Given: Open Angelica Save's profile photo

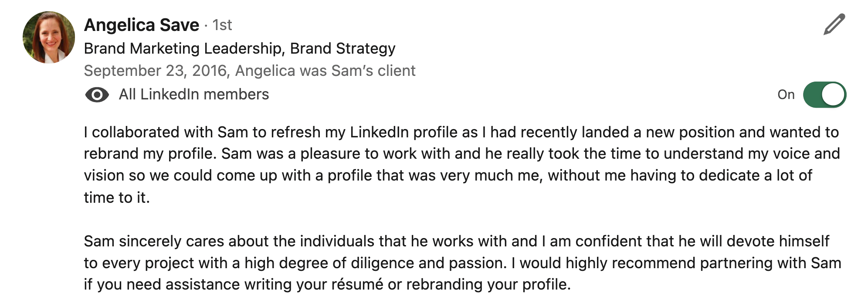Looking at the screenshot, I should point(49,37).
